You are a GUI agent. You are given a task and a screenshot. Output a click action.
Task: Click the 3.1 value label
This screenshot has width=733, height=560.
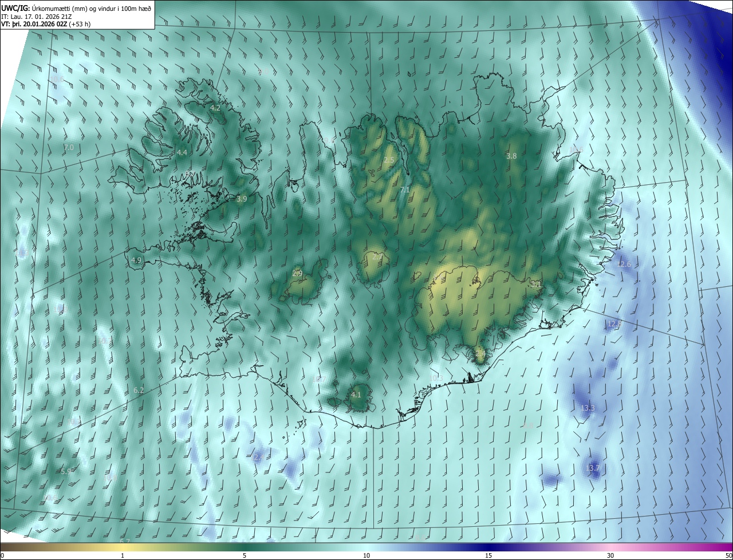tap(535, 284)
